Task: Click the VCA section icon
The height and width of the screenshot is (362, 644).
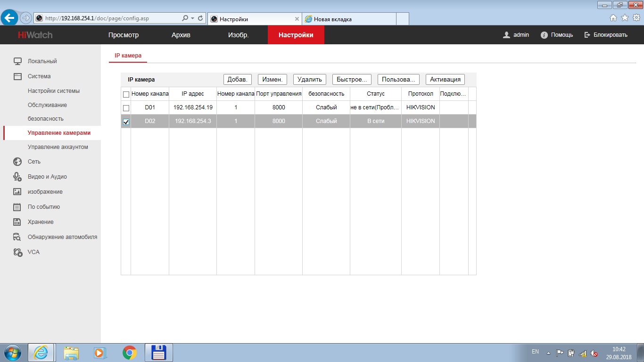Action: click(18, 252)
